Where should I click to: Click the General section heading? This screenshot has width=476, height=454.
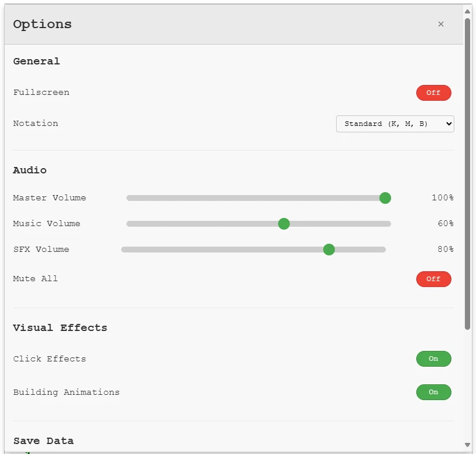coord(36,61)
